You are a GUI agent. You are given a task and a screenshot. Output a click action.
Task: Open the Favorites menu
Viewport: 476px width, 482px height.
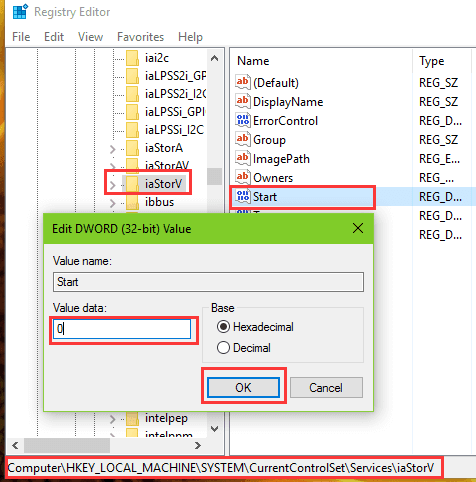pyautogui.click(x=140, y=37)
